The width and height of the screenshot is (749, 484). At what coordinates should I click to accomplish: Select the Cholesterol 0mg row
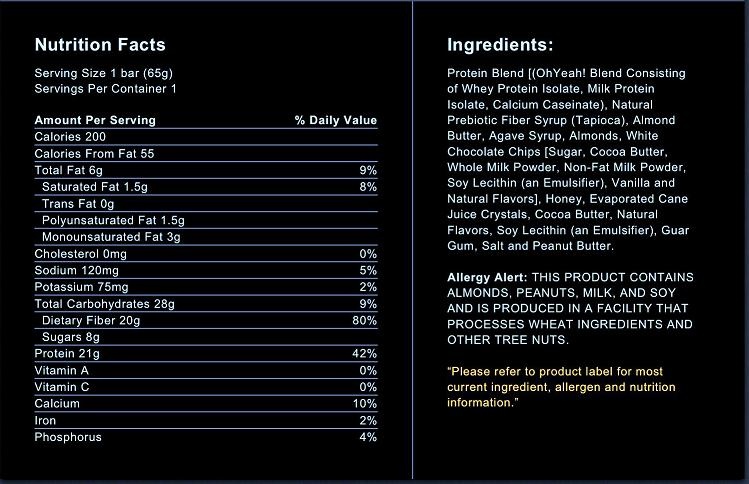pyautogui.click(x=206, y=254)
